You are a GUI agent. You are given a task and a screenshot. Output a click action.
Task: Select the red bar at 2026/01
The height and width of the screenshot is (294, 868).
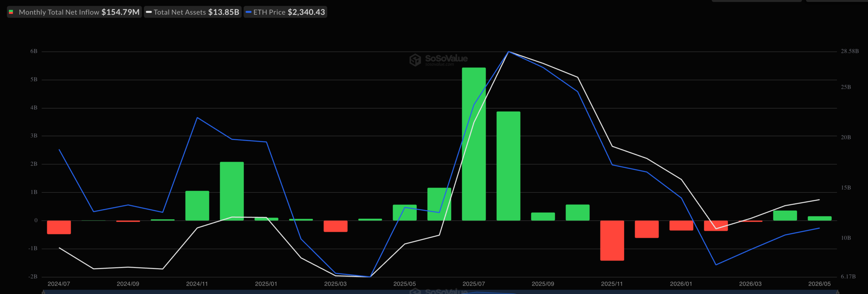[682, 226]
